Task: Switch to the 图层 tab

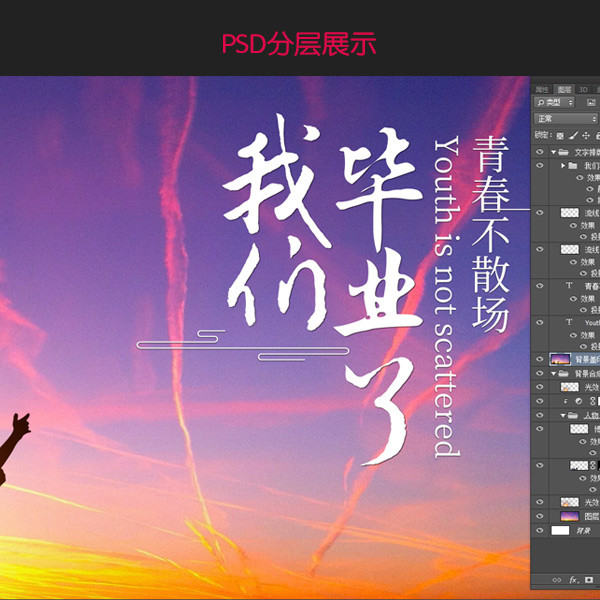Action: 564,90
